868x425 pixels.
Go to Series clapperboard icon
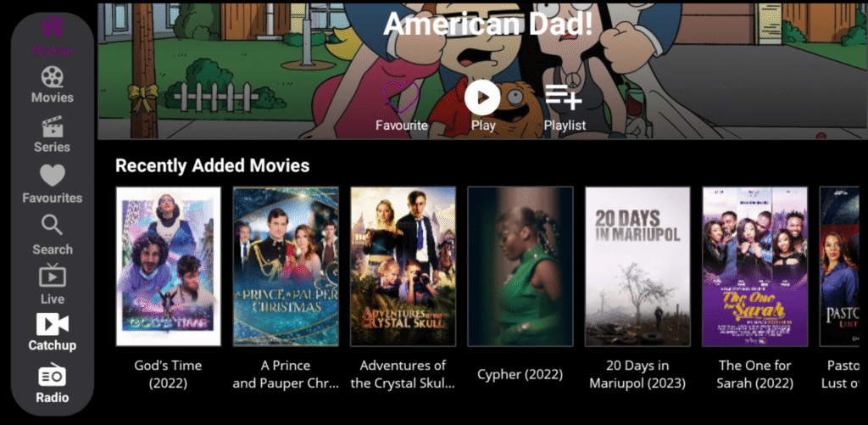pos(52,127)
